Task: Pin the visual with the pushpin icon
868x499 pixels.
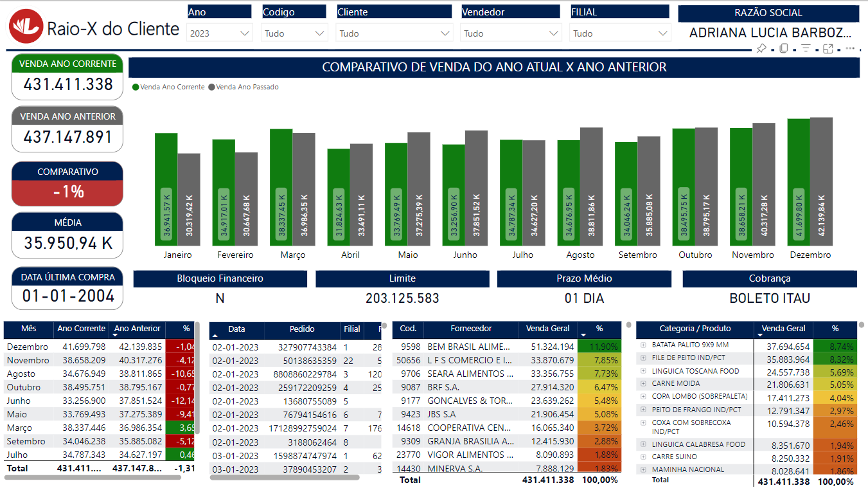Action: (761, 48)
